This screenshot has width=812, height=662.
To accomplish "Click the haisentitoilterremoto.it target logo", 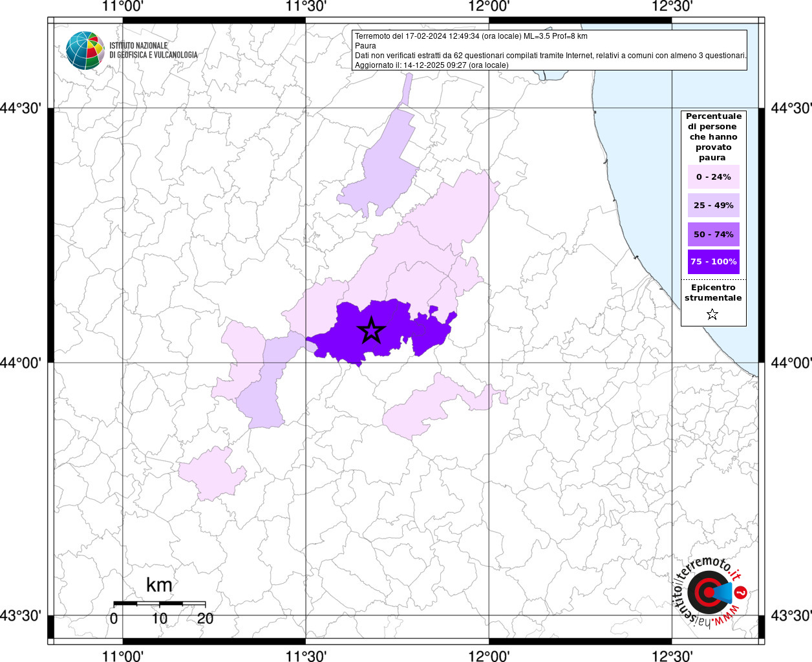I will tap(711, 592).
